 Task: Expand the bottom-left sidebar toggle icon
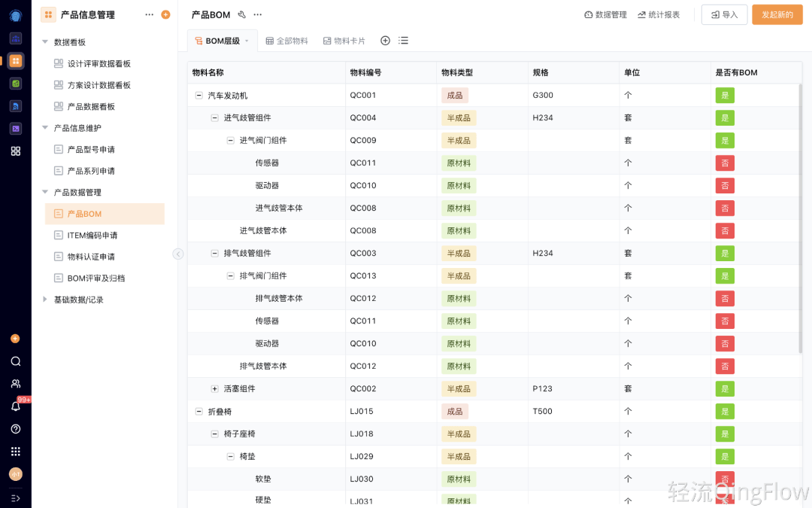(15, 498)
